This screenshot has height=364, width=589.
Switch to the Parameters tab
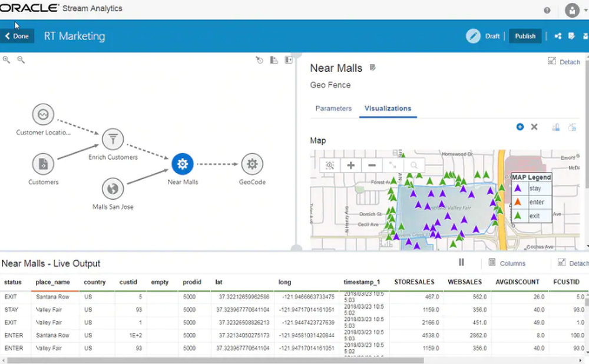[x=333, y=108]
